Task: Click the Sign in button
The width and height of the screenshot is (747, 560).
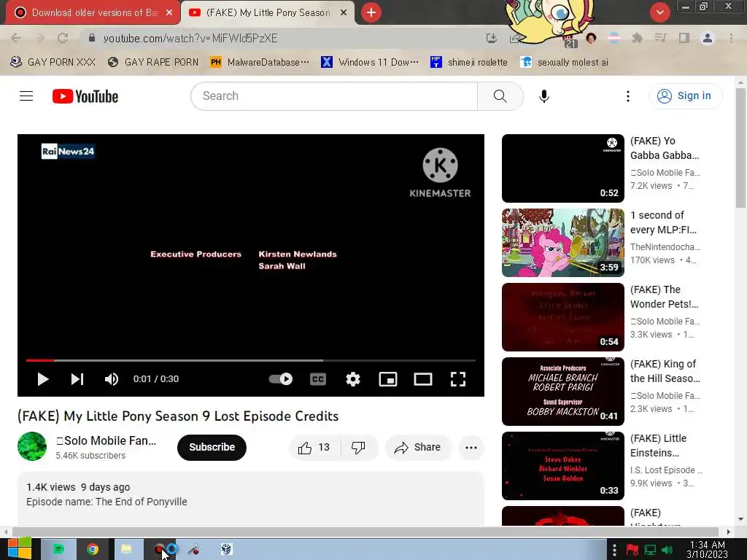Action: point(685,96)
